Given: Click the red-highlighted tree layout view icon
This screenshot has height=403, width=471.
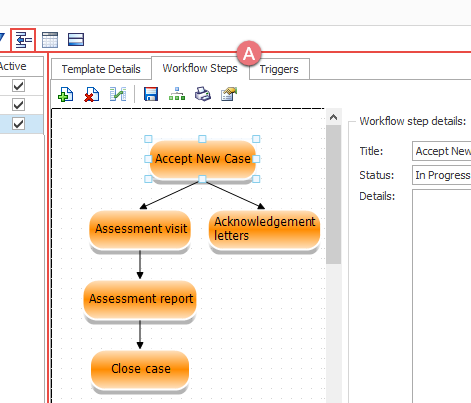Looking at the screenshot, I should (23, 40).
